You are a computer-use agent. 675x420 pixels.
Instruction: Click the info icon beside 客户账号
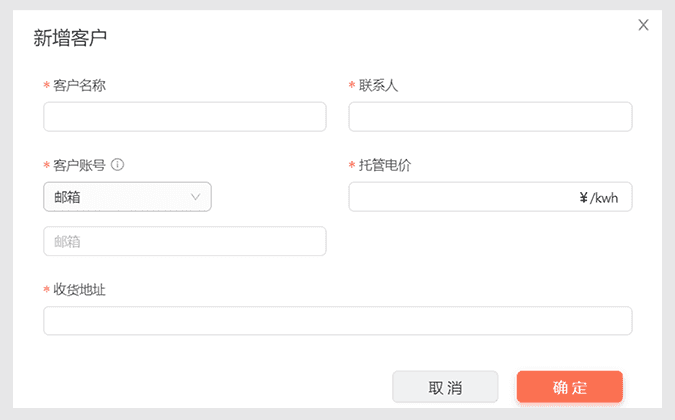(117, 165)
